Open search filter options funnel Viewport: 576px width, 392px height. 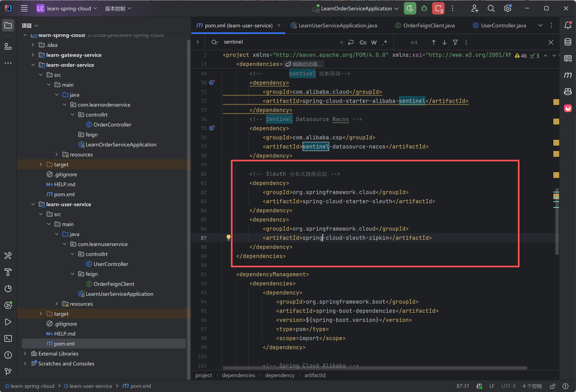(455, 42)
